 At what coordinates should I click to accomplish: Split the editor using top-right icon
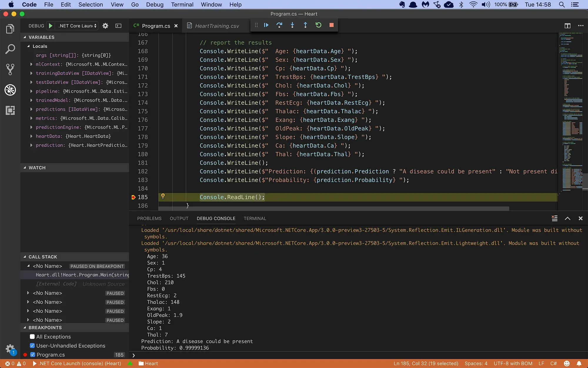(567, 26)
